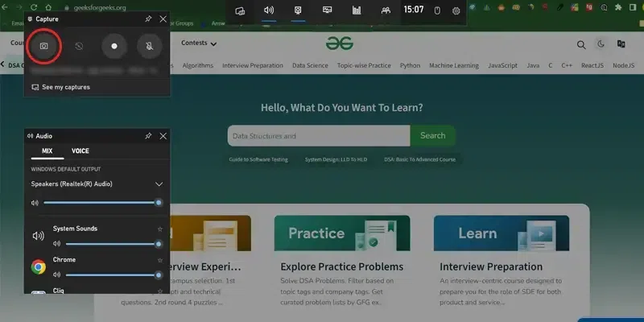
Task: Open the Machine Learning topic
Action: pyautogui.click(x=454, y=65)
